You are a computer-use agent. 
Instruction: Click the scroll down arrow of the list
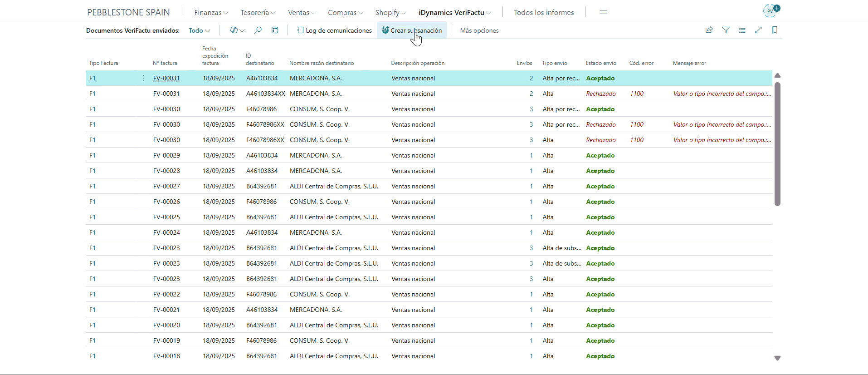(777, 358)
